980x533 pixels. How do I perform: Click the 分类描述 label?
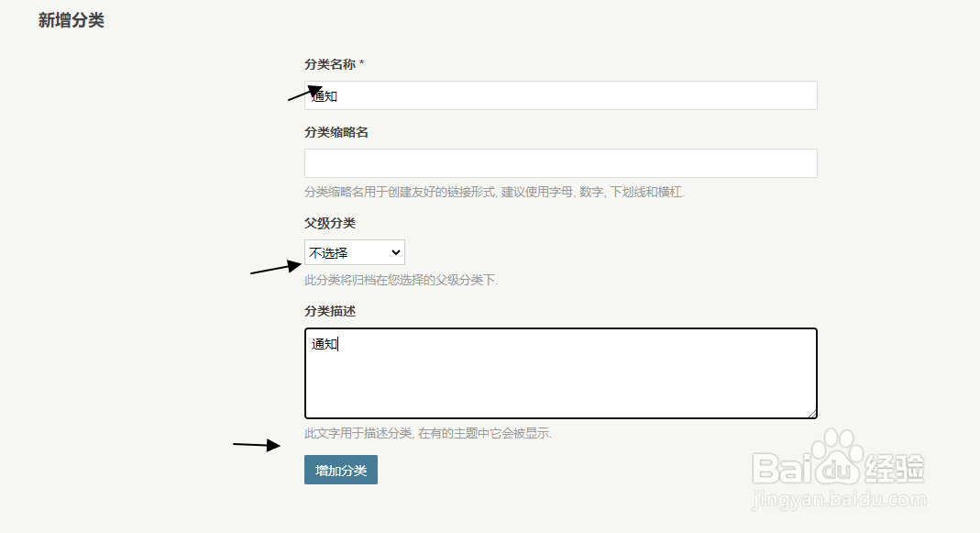330,312
